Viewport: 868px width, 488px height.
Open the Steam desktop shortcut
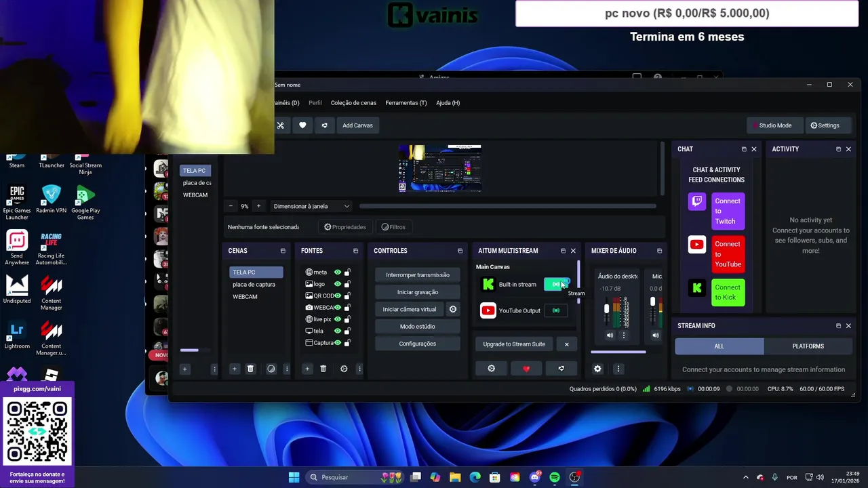pos(17,161)
